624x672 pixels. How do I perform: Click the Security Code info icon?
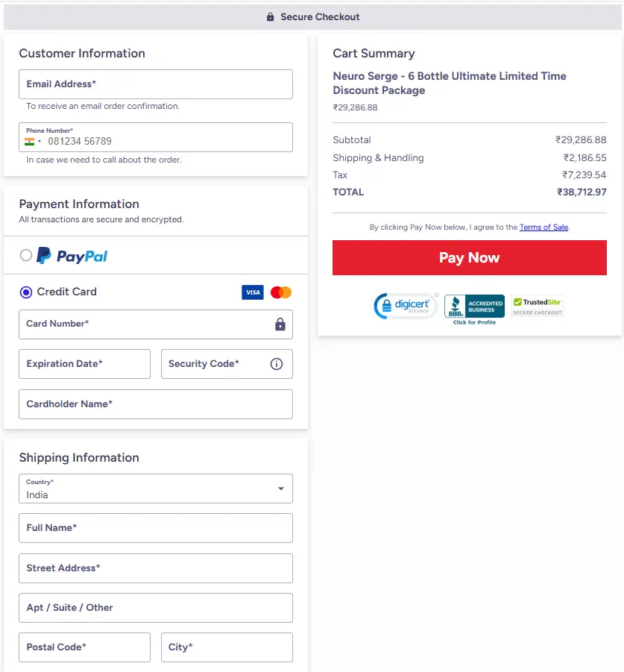277,364
